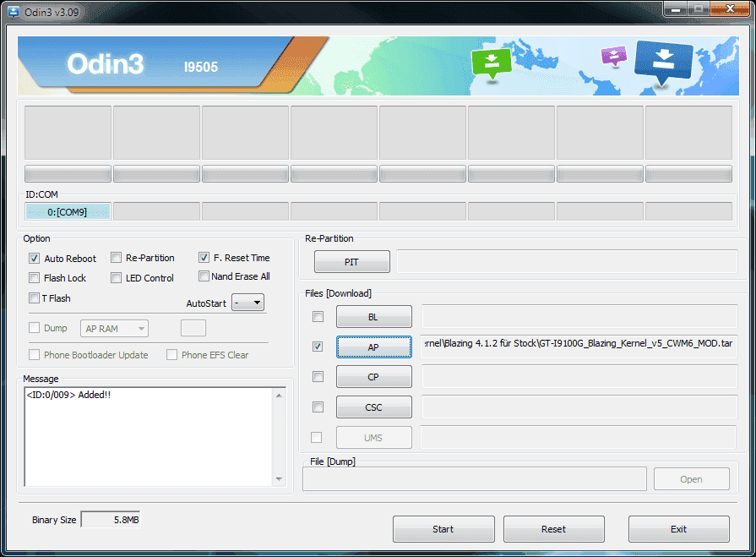
Task: Click the Exit button
Action: [679, 529]
